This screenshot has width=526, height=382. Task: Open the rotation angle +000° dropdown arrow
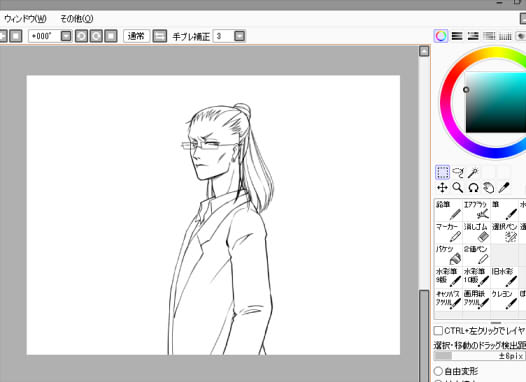click(x=66, y=36)
